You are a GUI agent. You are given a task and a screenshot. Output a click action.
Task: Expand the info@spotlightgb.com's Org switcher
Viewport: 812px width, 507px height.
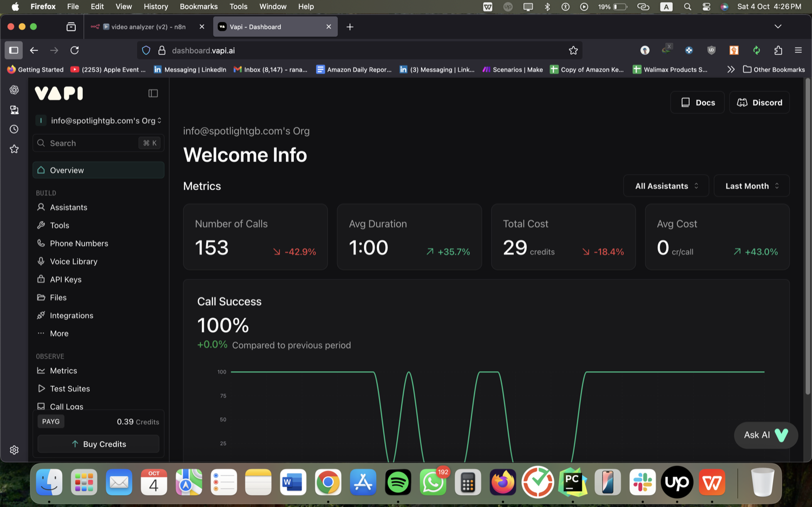coord(99,121)
